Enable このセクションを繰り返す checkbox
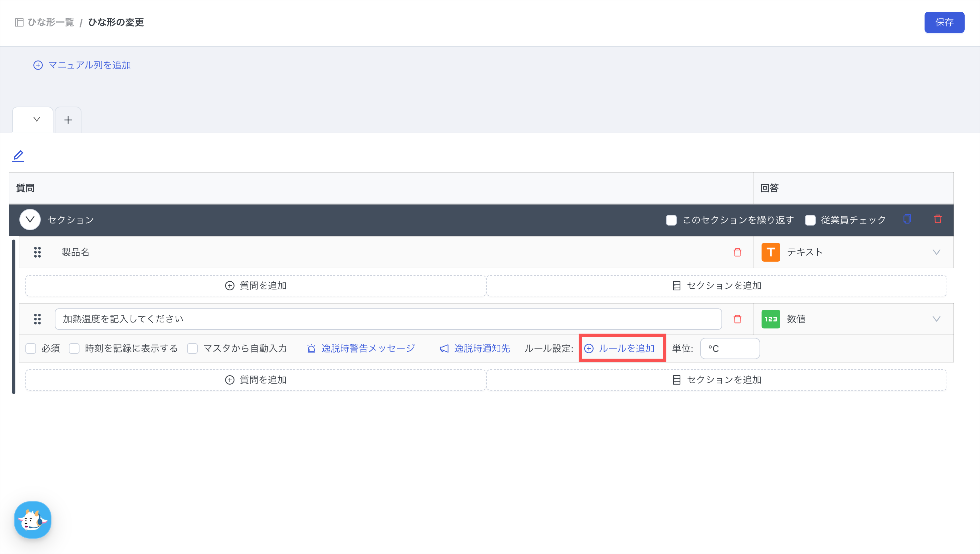 tap(671, 220)
